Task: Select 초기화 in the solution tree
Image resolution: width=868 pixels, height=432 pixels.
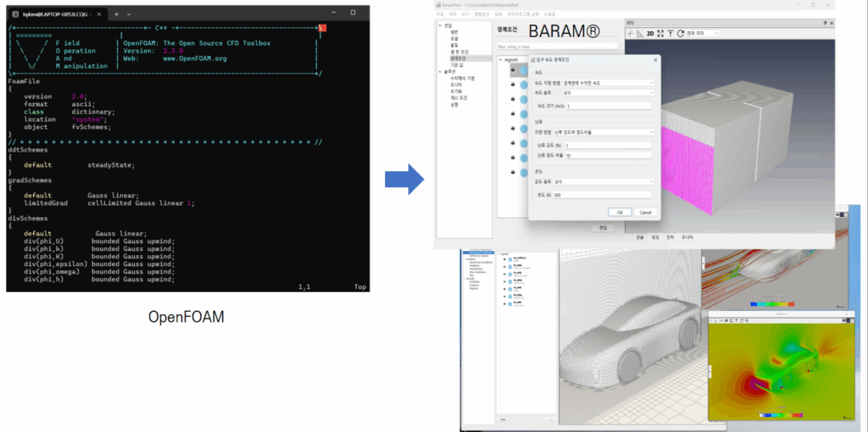Action: (455, 91)
